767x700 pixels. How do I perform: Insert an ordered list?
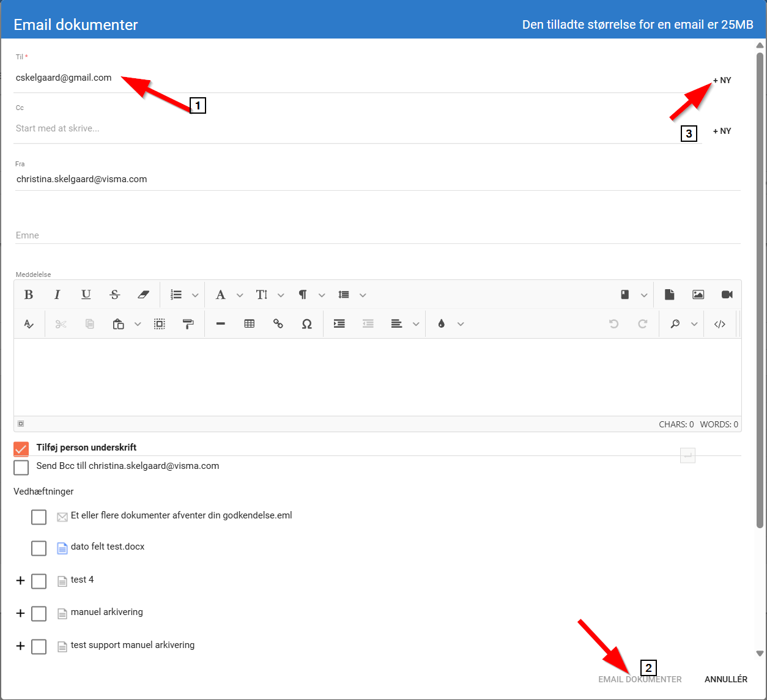(176, 295)
